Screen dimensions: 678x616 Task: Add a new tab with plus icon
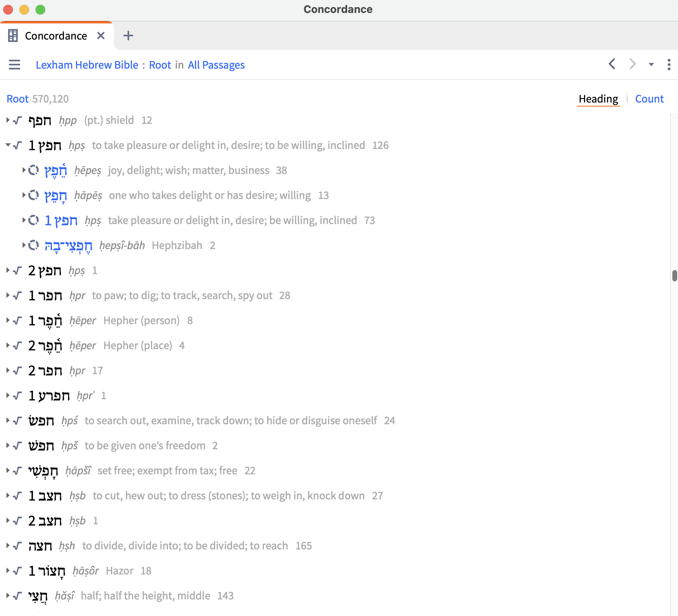(x=128, y=36)
